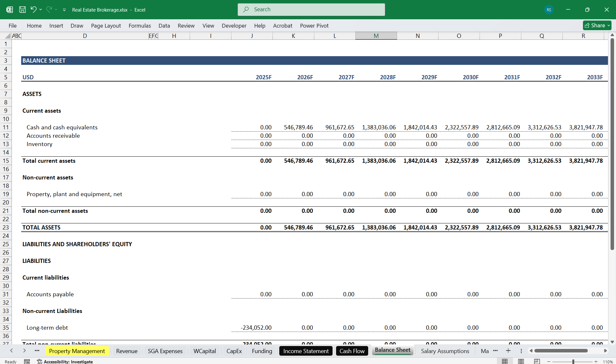The width and height of the screenshot is (616, 364).
Task: Open the Income Statement sheet tab
Action: 306,351
